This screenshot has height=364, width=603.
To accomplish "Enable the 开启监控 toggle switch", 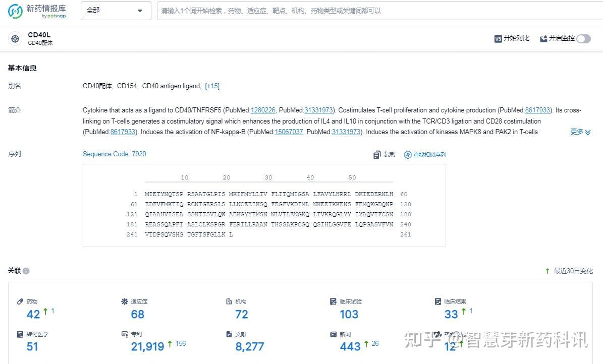I will [x=583, y=38].
